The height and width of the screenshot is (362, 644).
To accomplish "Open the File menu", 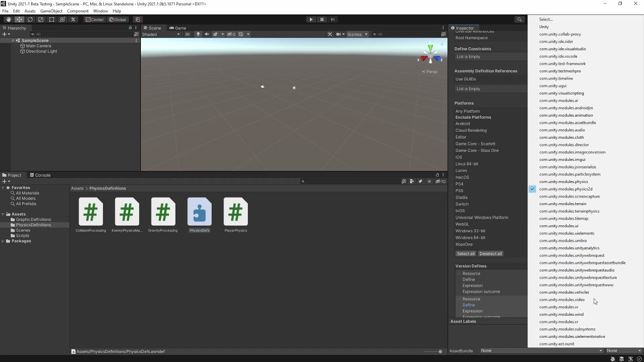I will click(5, 11).
